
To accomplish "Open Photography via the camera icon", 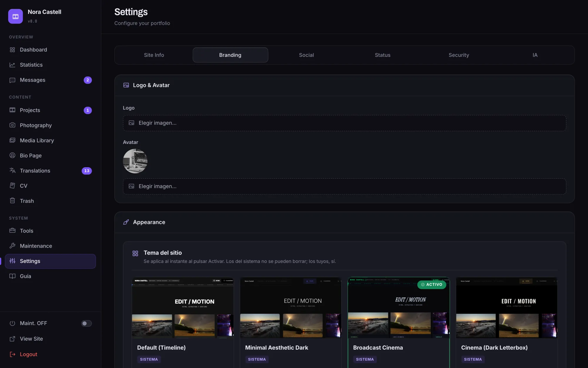I will pyautogui.click(x=12, y=125).
